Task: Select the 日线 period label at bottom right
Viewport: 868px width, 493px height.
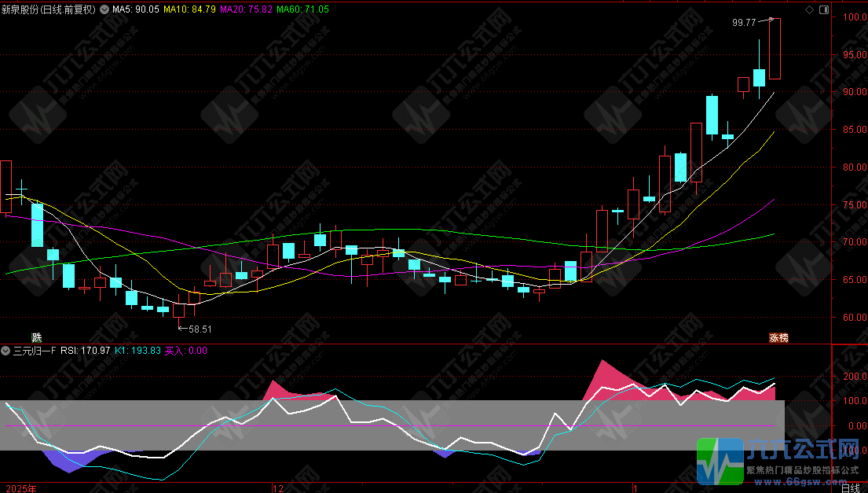Action: point(850,487)
